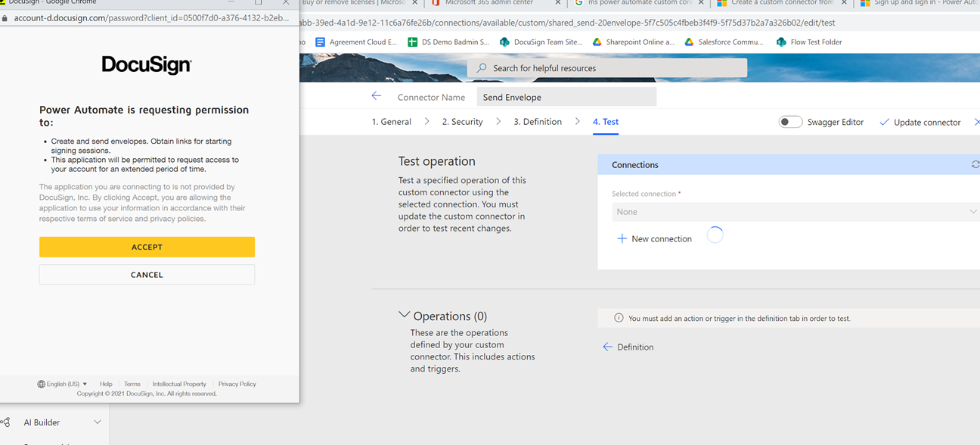
Task: Accept the DocuSign permission request
Action: 147,247
